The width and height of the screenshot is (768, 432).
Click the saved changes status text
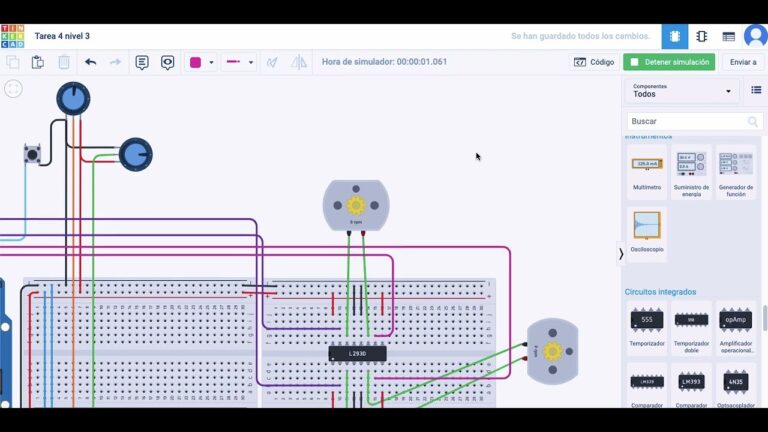point(580,36)
